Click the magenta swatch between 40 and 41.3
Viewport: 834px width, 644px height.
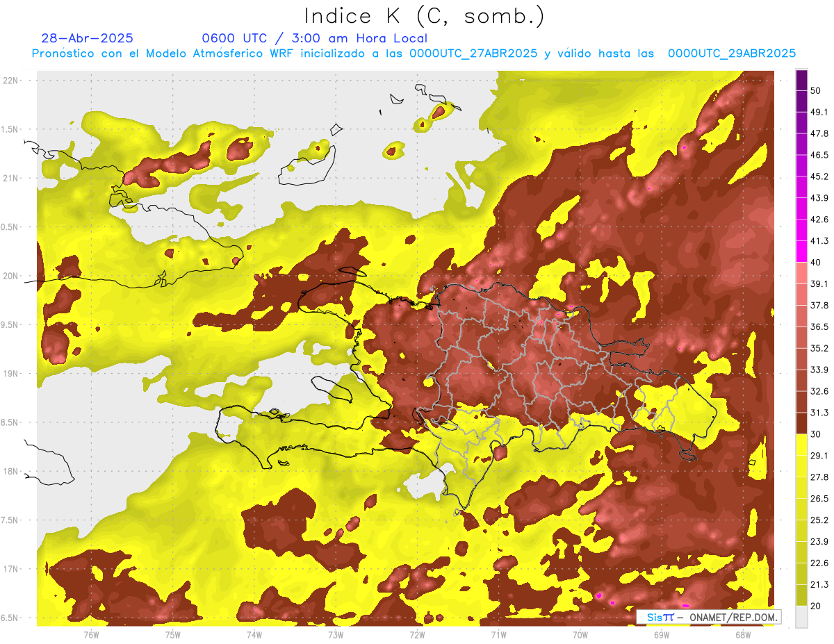pos(801,251)
